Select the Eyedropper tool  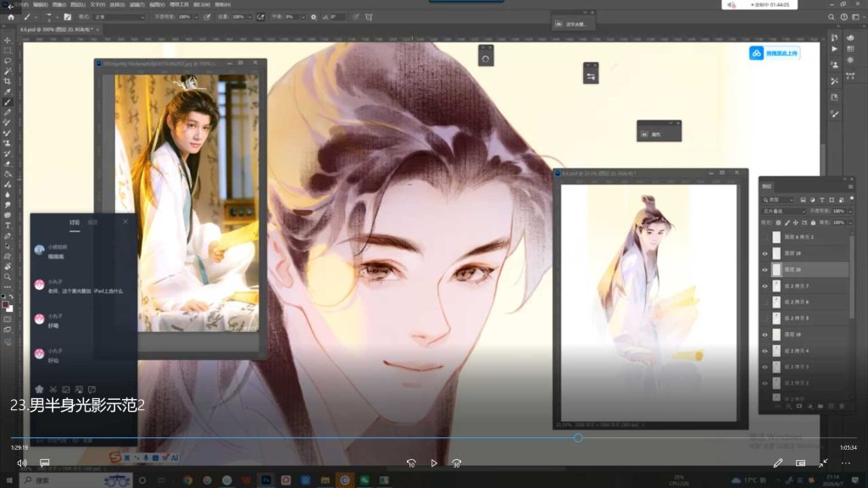pyautogui.click(x=7, y=91)
